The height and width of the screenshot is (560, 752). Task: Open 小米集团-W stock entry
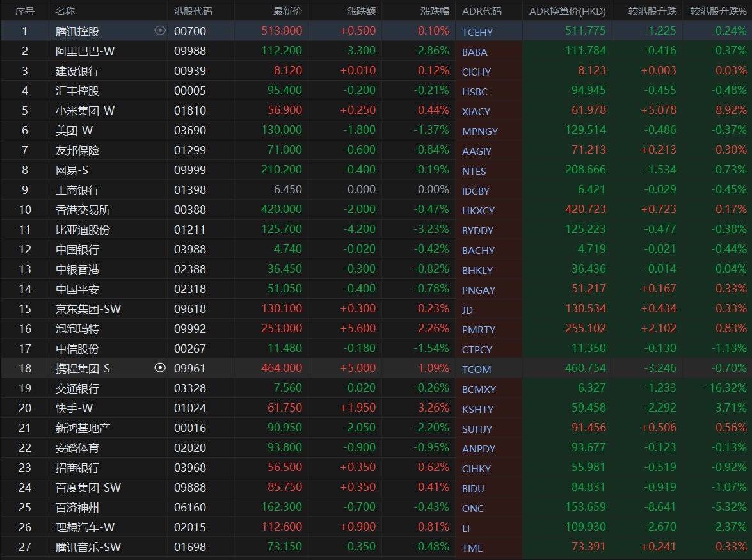click(85, 110)
